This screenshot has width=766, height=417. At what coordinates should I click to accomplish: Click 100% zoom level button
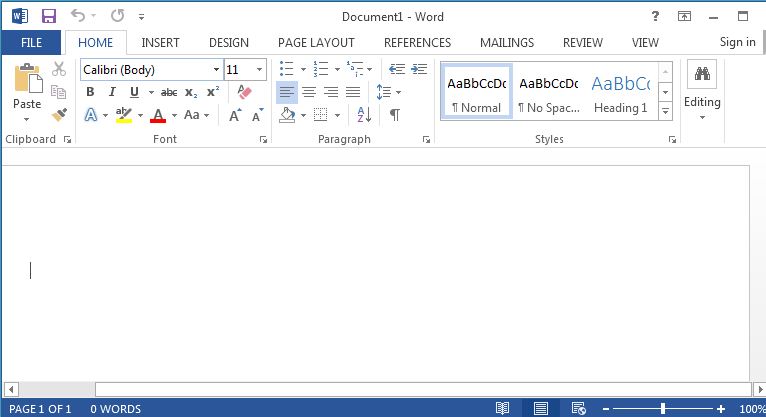coord(752,409)
